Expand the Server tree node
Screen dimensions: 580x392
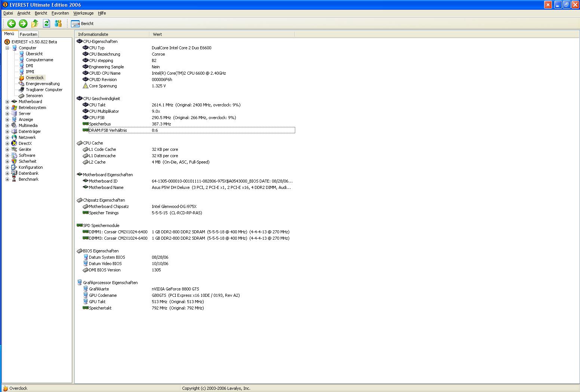7,113
